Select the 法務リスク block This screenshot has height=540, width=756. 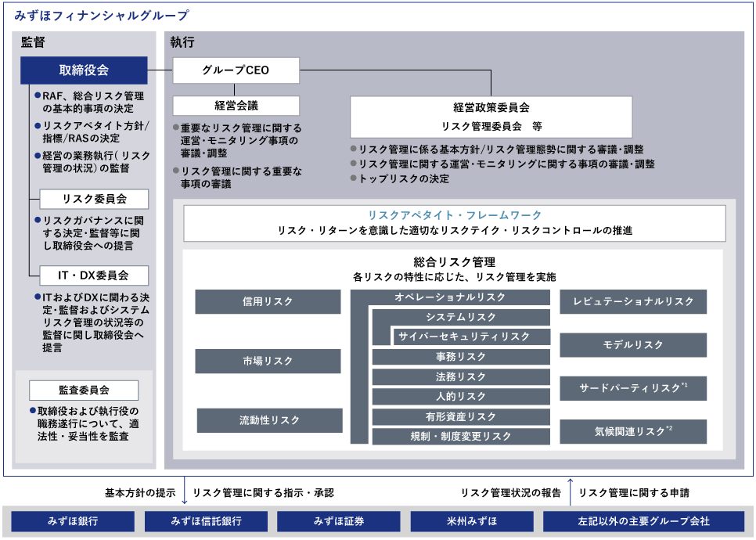click(x=461, y=376)
